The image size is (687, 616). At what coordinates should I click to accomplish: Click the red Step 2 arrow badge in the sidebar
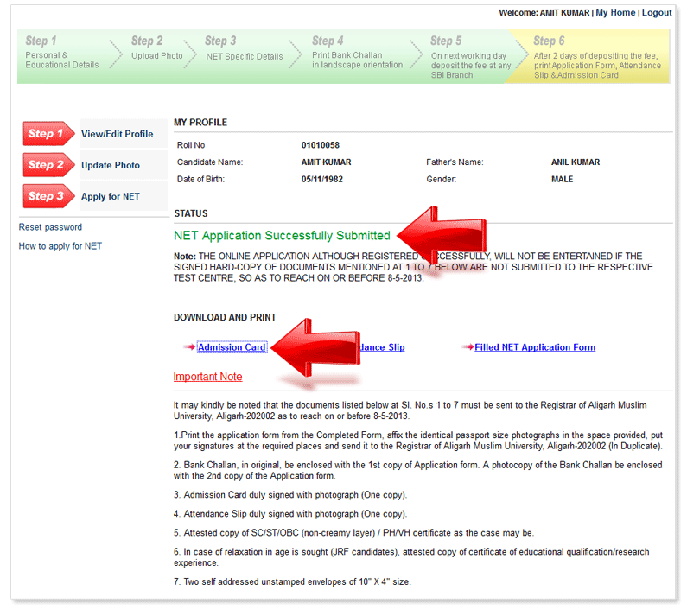(47, 165)
